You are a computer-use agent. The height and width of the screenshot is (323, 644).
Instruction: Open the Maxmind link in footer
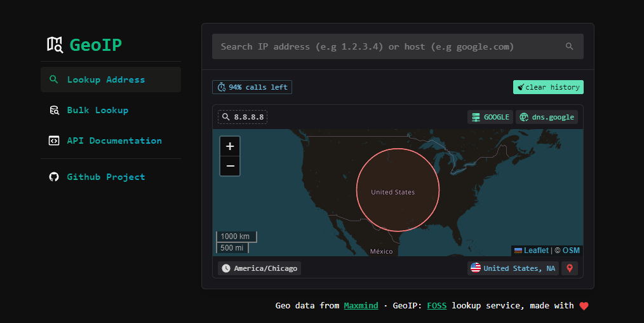[x=361, y=306]
